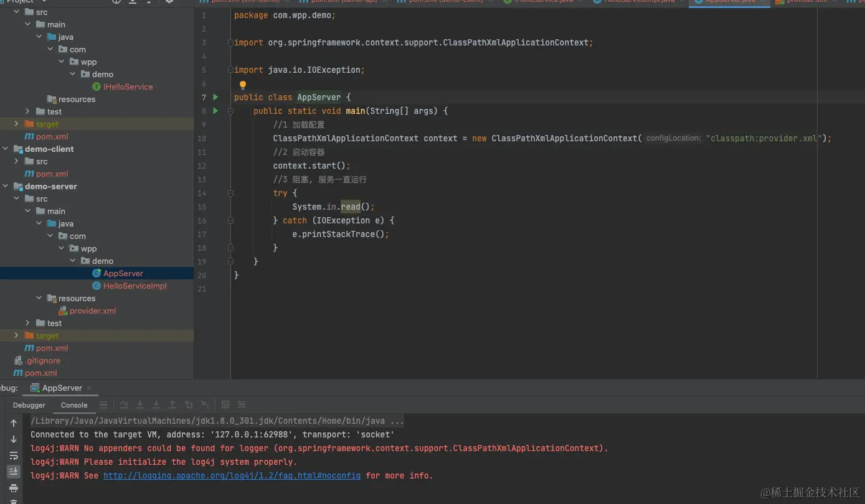Image resolution: width=865 pixels, height=504 pixels.
Task: Fold the import statement at line 3
Action: tap(230, 42)
